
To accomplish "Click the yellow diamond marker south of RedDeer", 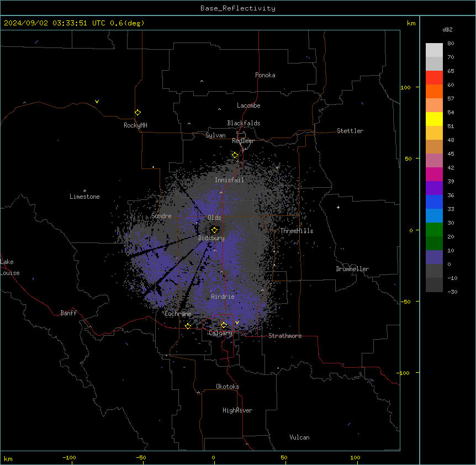I will coord(235,155).
